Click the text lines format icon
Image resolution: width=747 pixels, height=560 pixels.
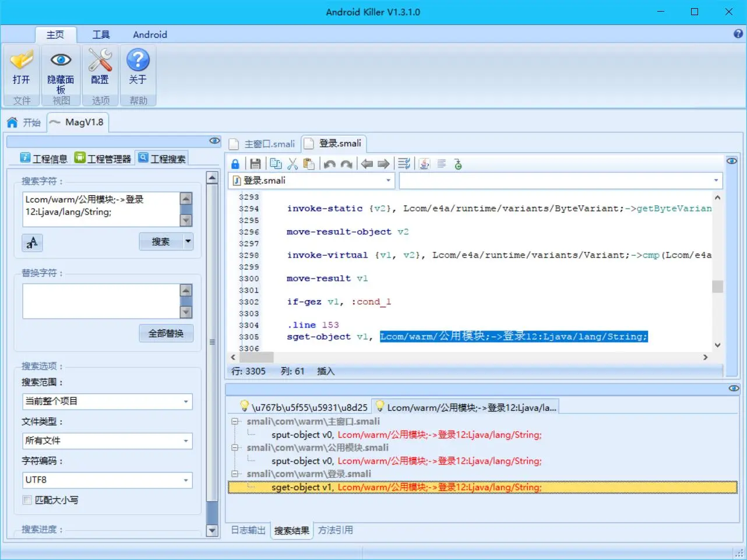442,164
